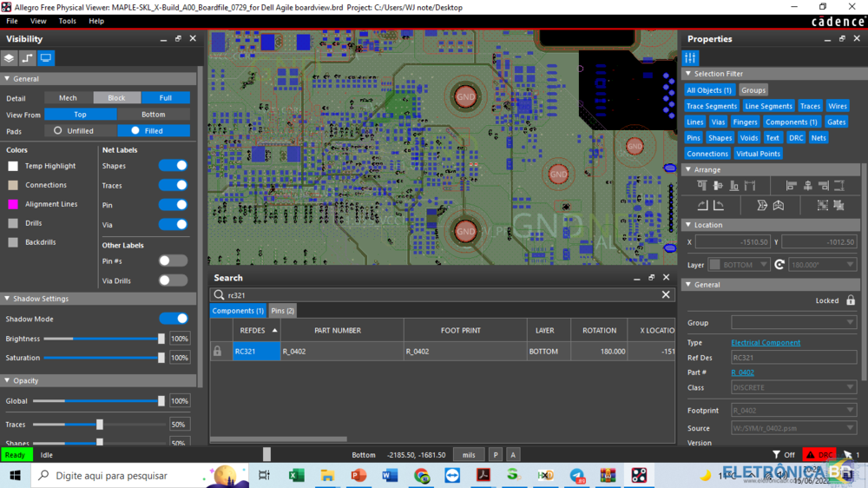Click the red DRC status indicator
Image resolution: width=868 pixels, height=488 pixels.
click(819, 455)
